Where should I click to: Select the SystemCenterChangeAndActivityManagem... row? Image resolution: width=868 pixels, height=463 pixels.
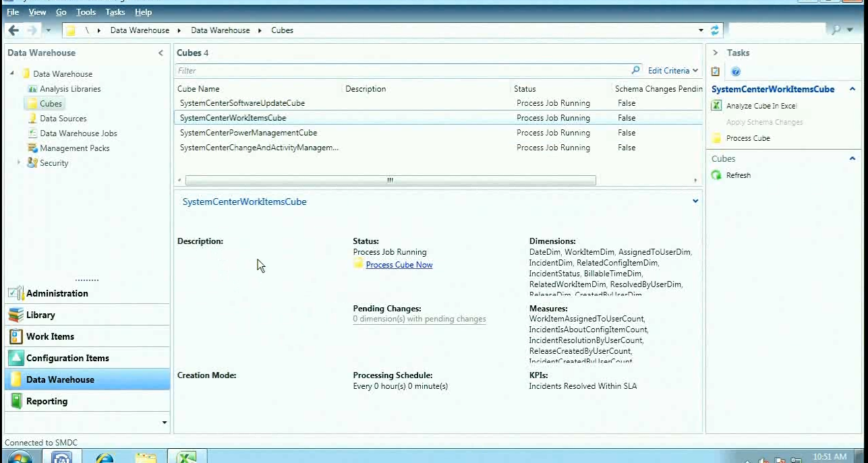coord(438,148)
